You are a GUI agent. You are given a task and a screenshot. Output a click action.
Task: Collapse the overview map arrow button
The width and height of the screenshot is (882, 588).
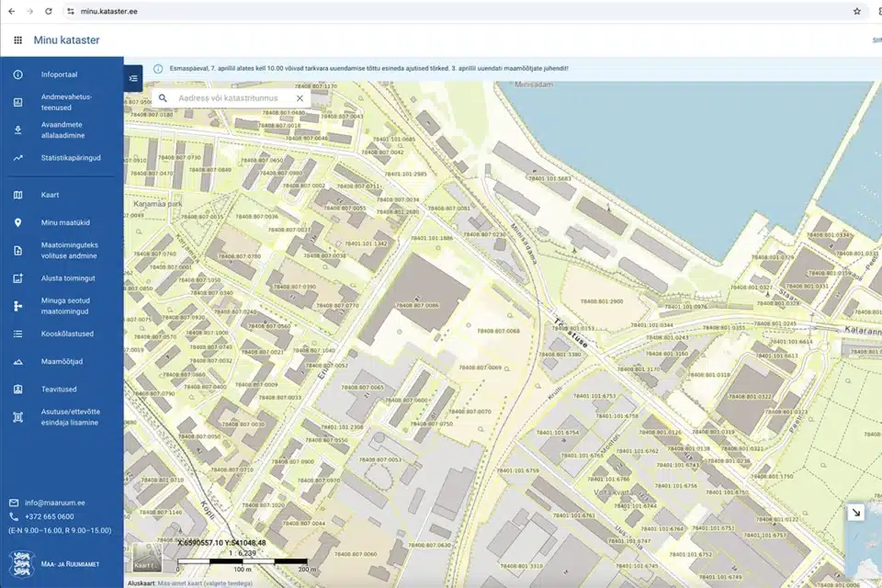[x=855, y=512]
